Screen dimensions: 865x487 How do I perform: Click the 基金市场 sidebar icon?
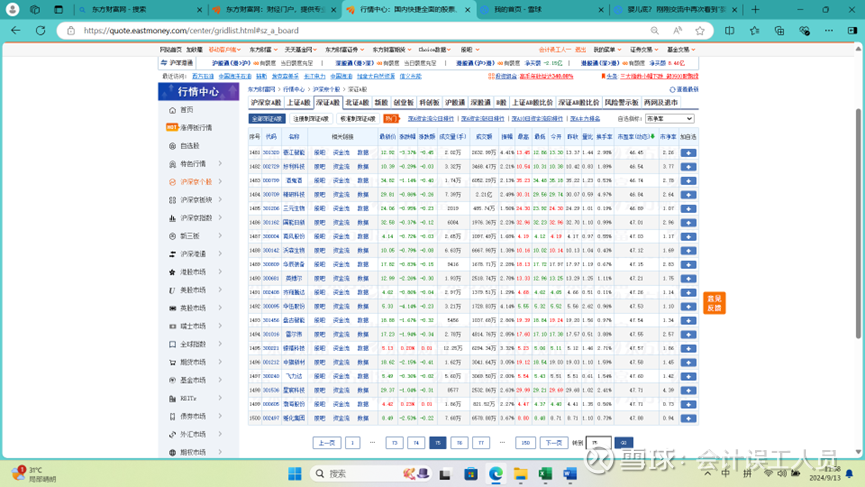pos(172,380)
